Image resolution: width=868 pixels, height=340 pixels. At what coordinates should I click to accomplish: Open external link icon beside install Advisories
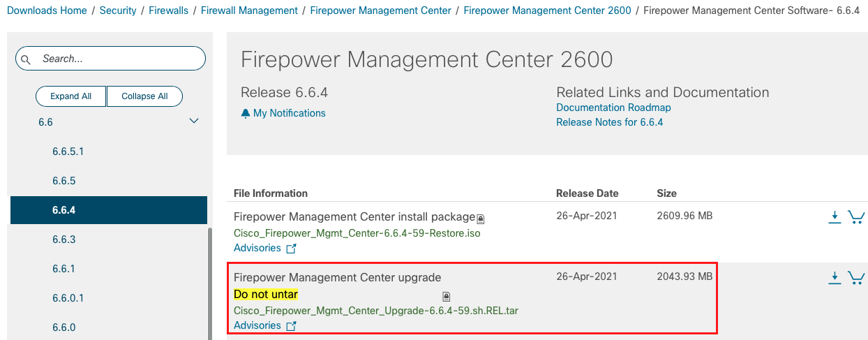292,249
